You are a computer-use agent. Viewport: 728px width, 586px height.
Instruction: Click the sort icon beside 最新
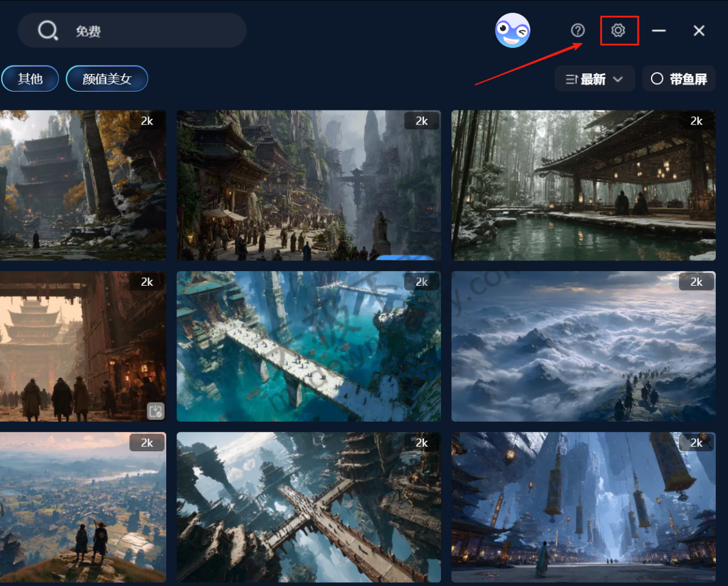pos(571,79)
